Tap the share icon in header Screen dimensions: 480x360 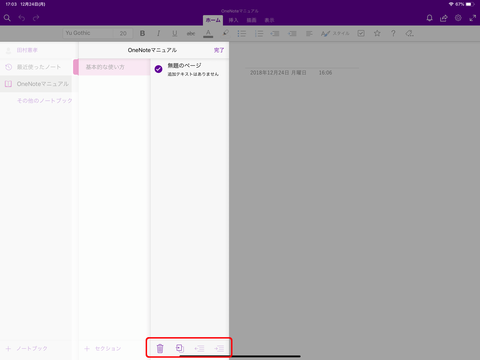444,18
